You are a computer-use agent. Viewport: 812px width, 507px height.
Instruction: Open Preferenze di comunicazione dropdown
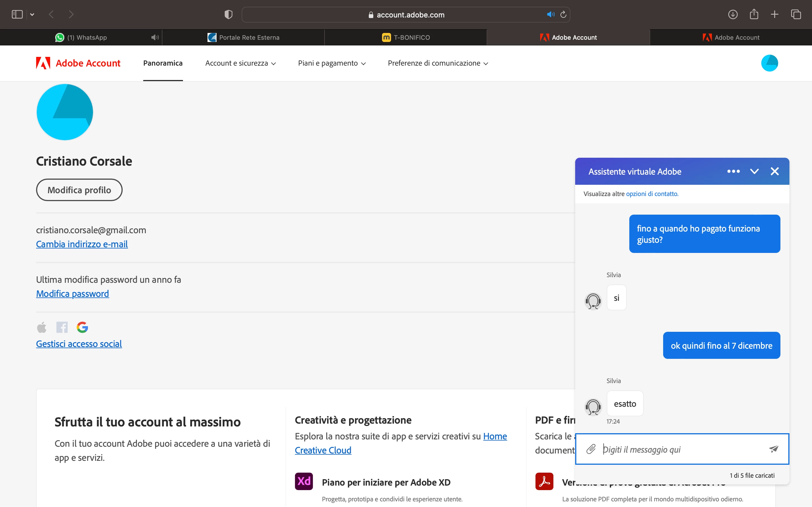(438, 63)
